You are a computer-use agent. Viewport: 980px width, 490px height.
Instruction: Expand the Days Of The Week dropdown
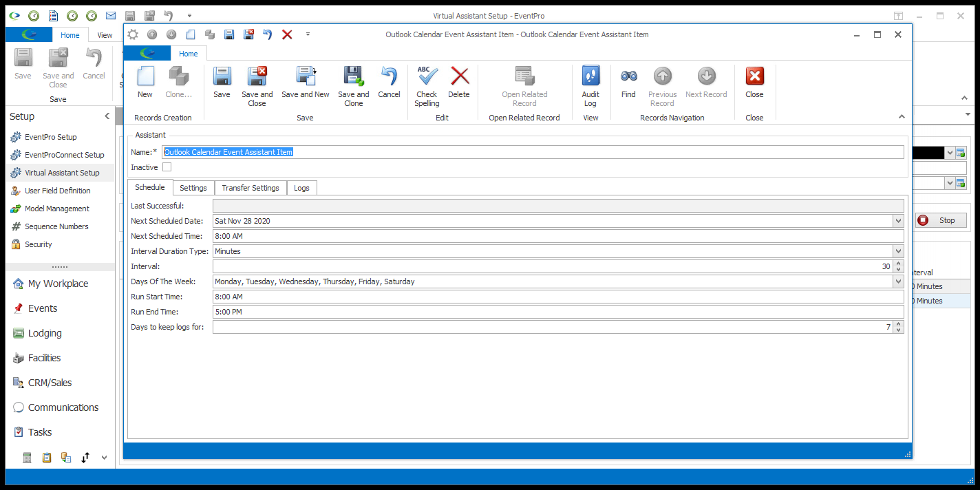click(898, 281)
